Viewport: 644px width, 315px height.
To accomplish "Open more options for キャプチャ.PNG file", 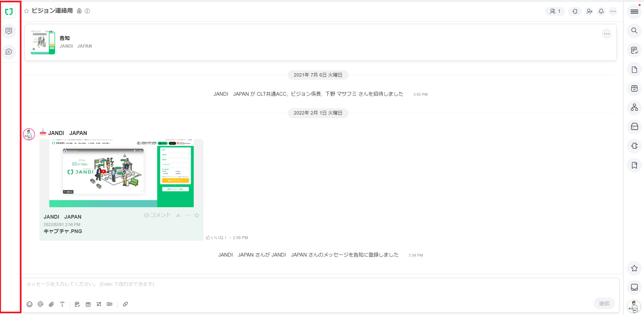I will tap(187, 215).
